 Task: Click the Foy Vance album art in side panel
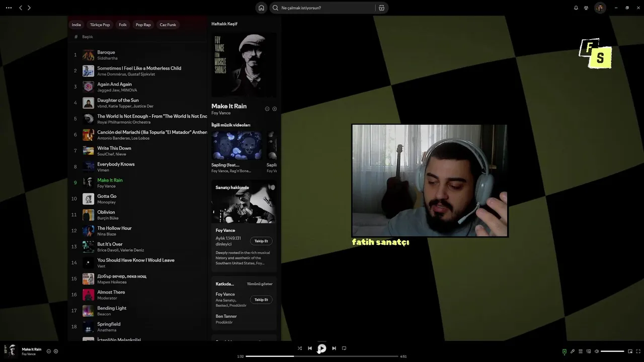coord(244,65)
